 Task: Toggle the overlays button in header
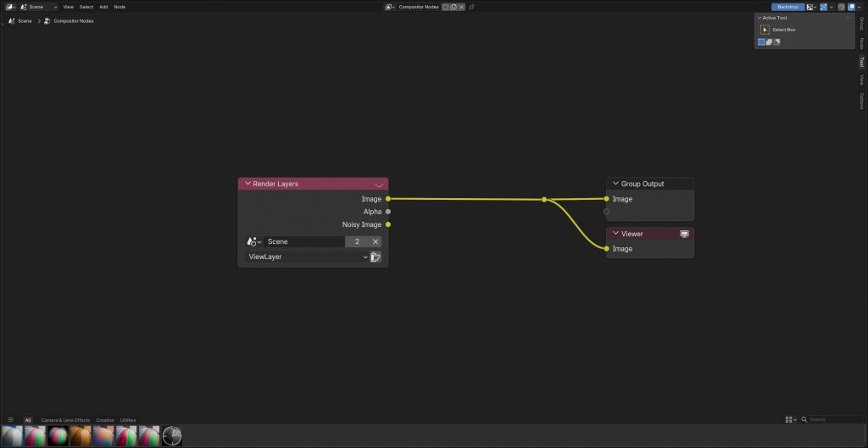852,7
